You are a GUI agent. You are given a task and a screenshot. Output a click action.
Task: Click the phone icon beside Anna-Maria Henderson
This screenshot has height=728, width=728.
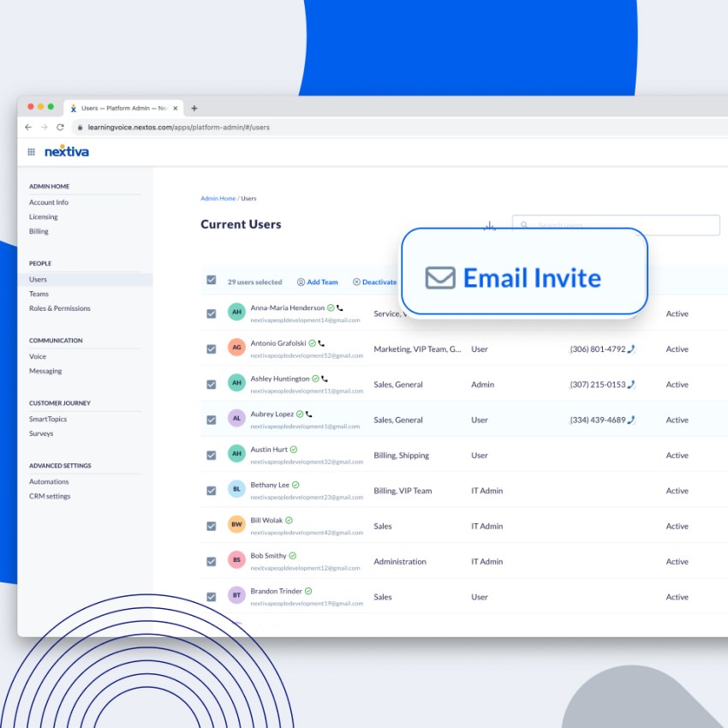[x=340, y=307]
